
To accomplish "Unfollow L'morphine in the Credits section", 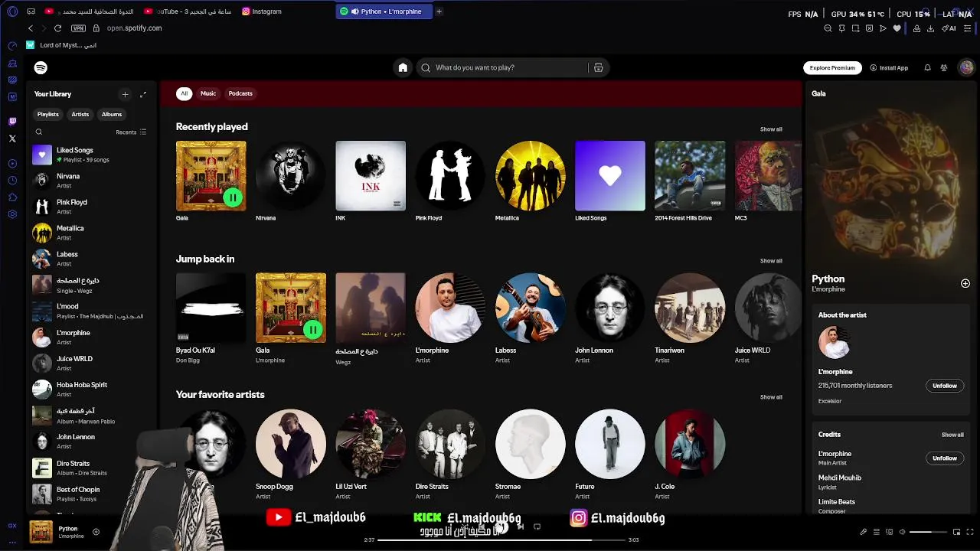I will click(944, 458).
